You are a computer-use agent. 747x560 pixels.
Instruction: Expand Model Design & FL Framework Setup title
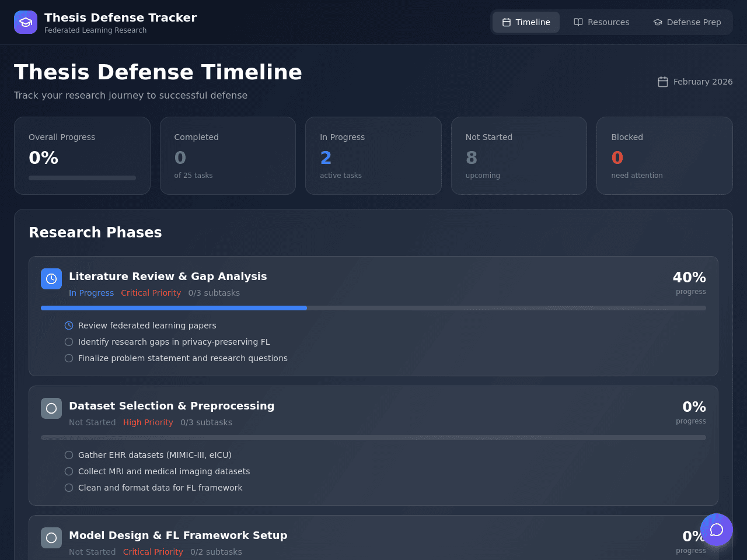point(178,535)
